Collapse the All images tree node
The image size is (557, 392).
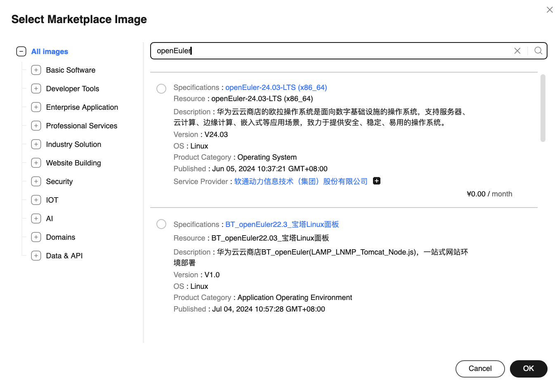tap(21, 52)
